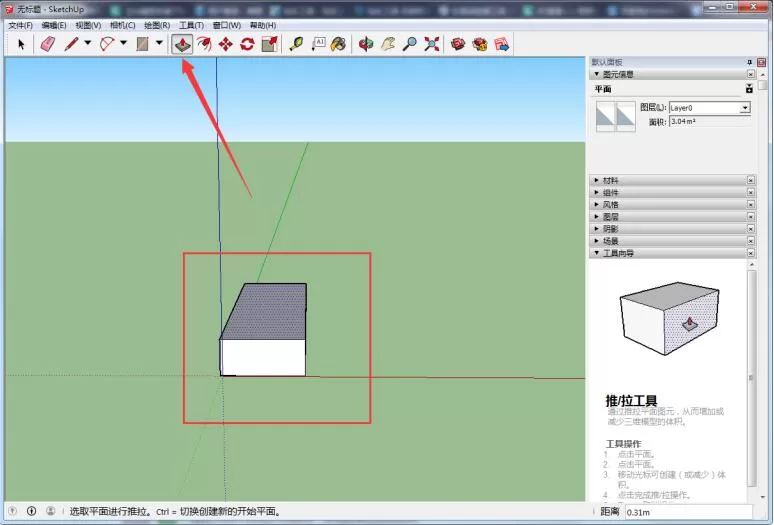
Task: Close the 风格 section
Action: click(751, 204)
